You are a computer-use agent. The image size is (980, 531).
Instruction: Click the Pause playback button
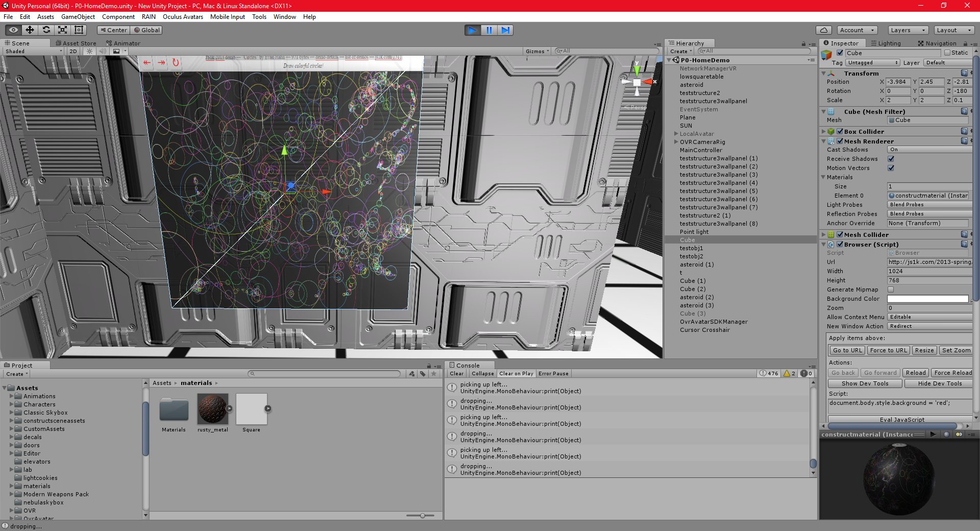point(489,30)
